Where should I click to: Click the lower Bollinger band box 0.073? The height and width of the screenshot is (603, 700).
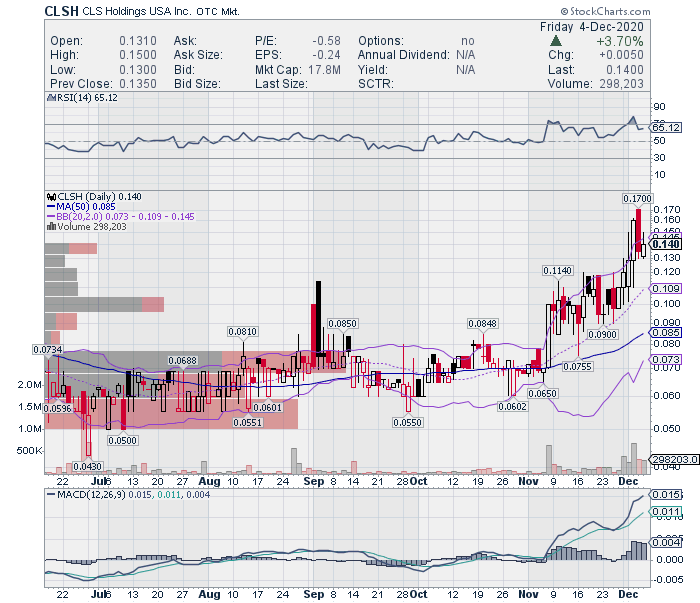pos(666,359)
